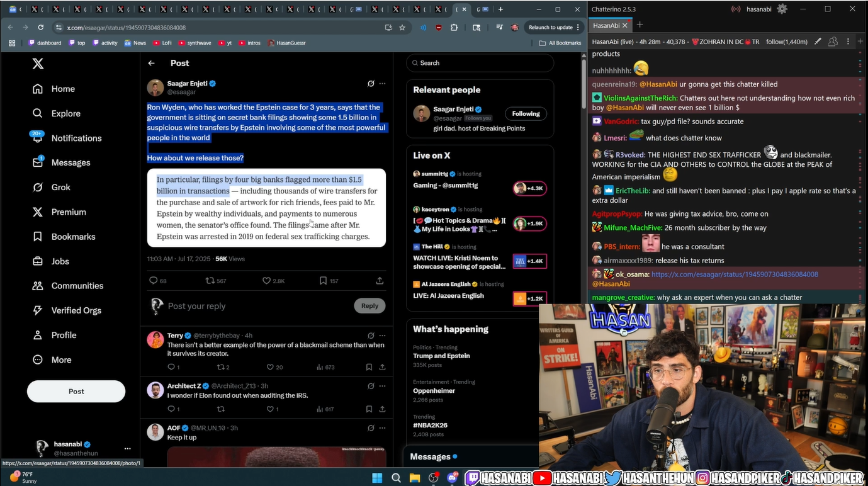868x486 pixels.
Task: Open File Explorer from taskbar
Action: click(415, 478)
